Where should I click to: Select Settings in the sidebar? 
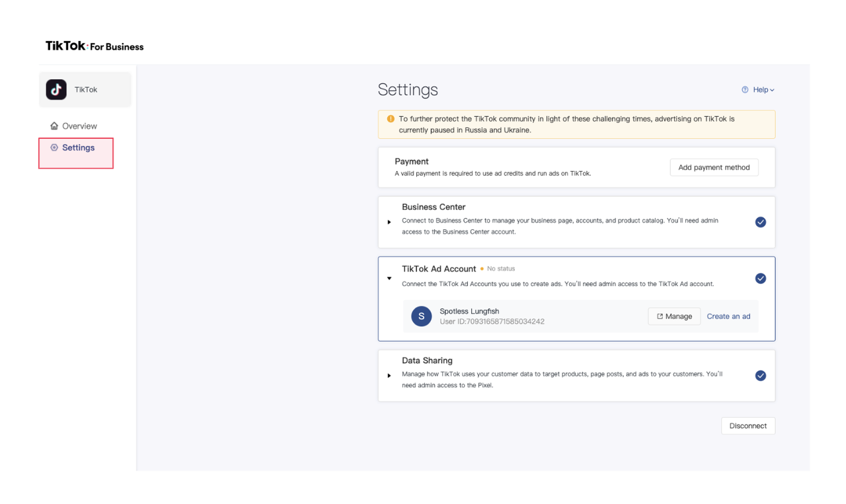pyautogui.click(x=78, y=148)
